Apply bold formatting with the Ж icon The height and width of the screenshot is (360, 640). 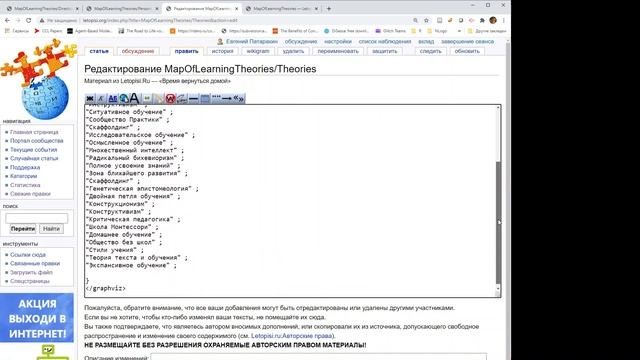pyautogui.click(x=90, y=98)
